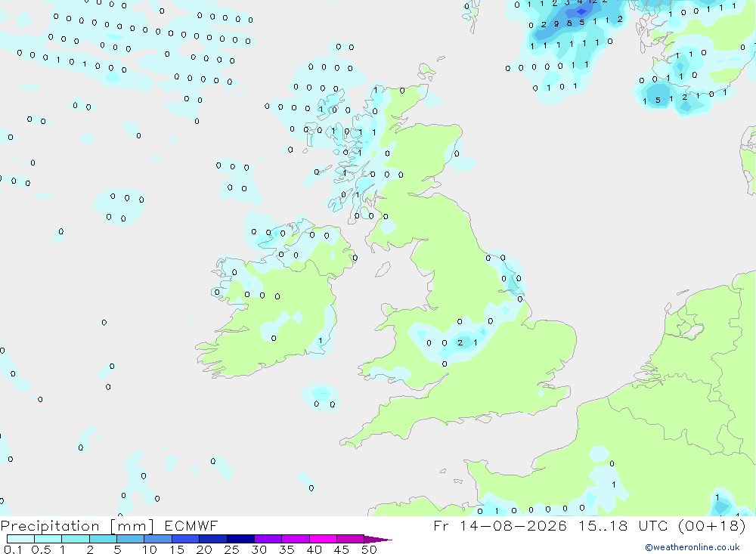Click the legend label '20'
756x554 pixels.
coord(204,549)
